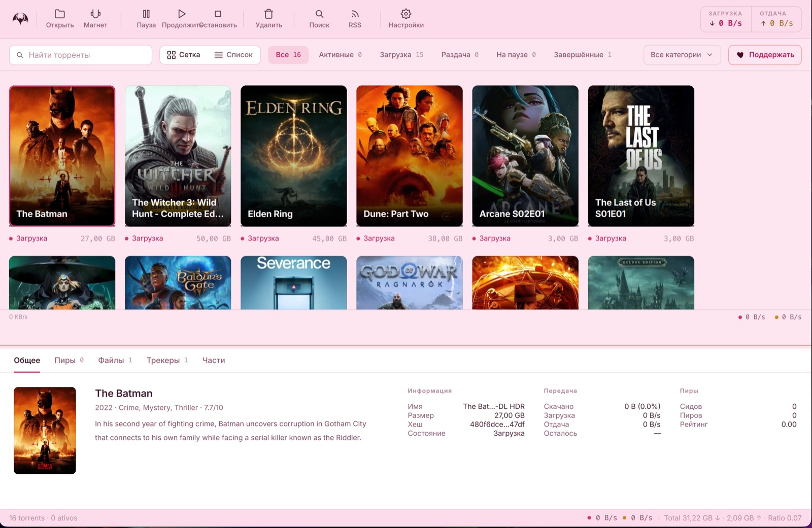Click the ОТДАЧА speed indicator

[x=775, y=19]
